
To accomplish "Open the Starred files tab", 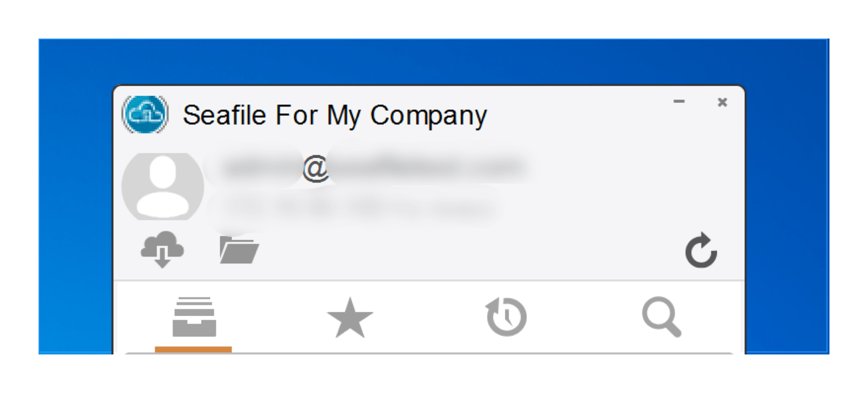I will [350, 318].
